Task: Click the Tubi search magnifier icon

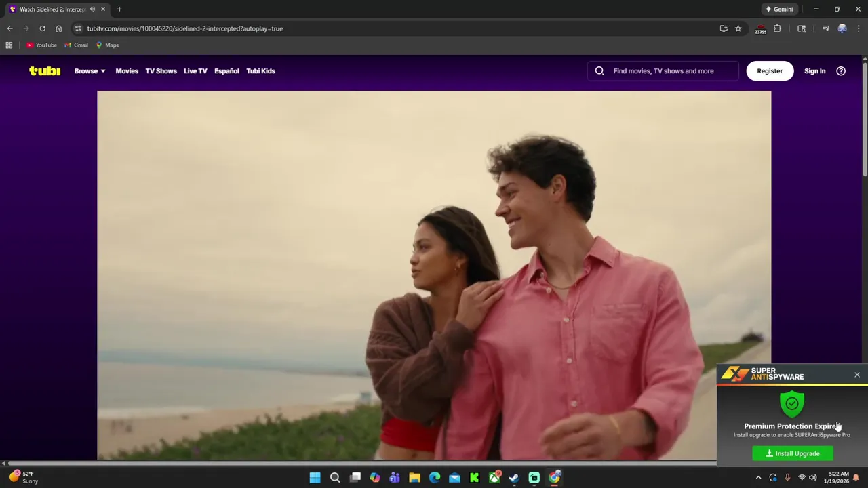Action: 599,70
